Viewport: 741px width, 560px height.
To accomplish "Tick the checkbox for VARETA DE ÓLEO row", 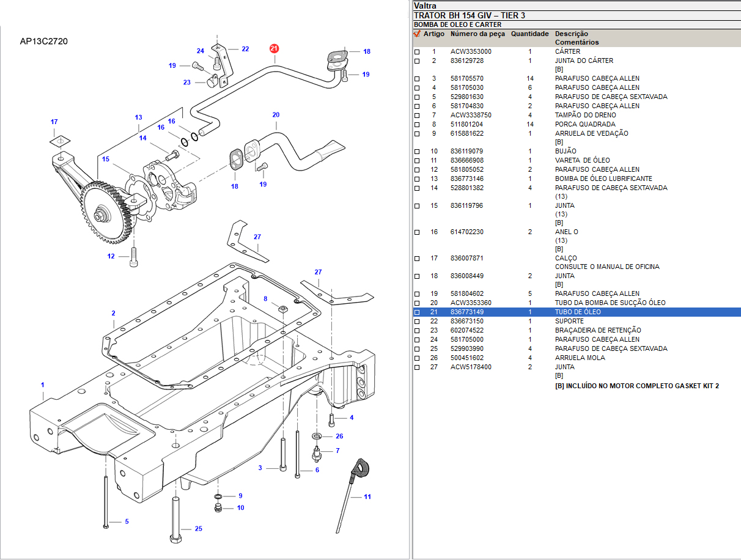I will point(417,161).
